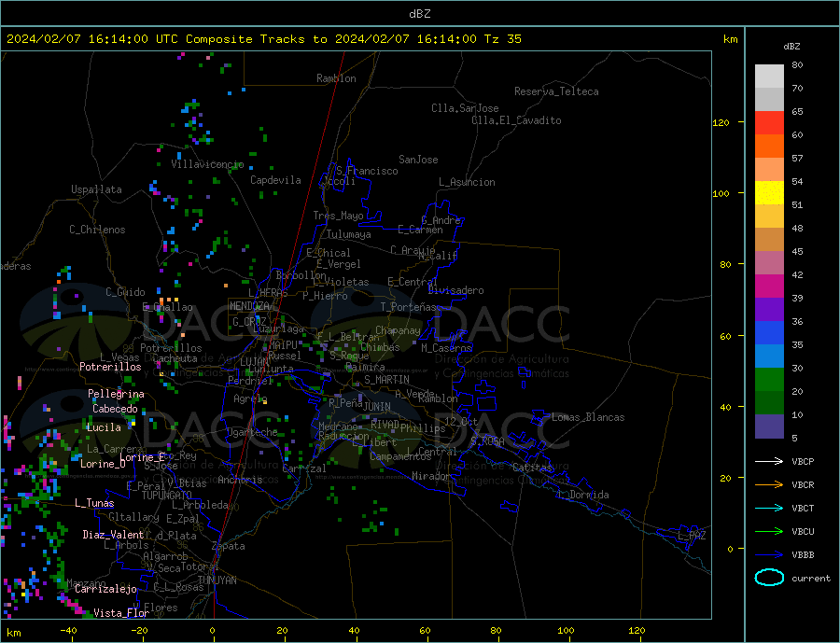Click the Diaz_Valent label
Image resolution: width=840 pixels, height=643 pixels.
[x=113, y=535]
